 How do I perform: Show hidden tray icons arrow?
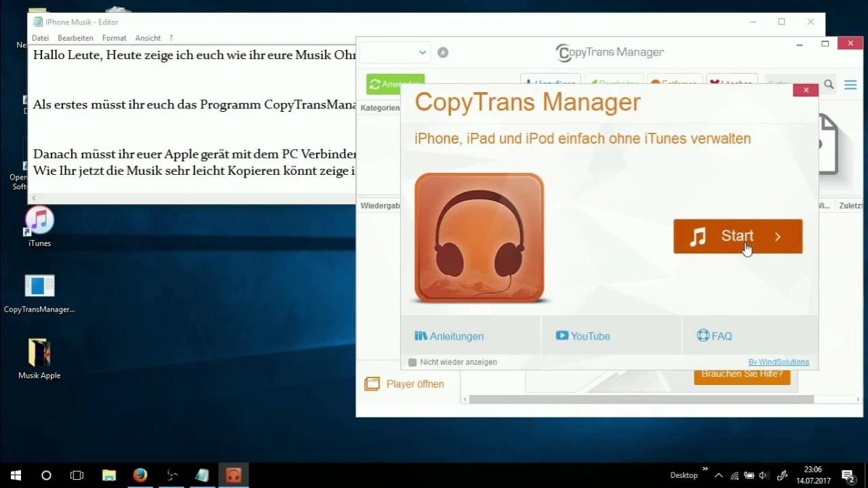click(x=719, y=475)
